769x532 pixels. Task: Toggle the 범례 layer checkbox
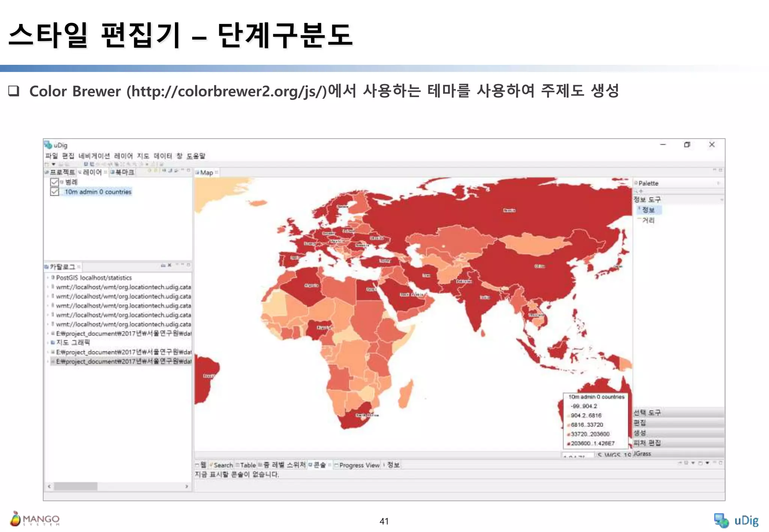click(54, 182)
